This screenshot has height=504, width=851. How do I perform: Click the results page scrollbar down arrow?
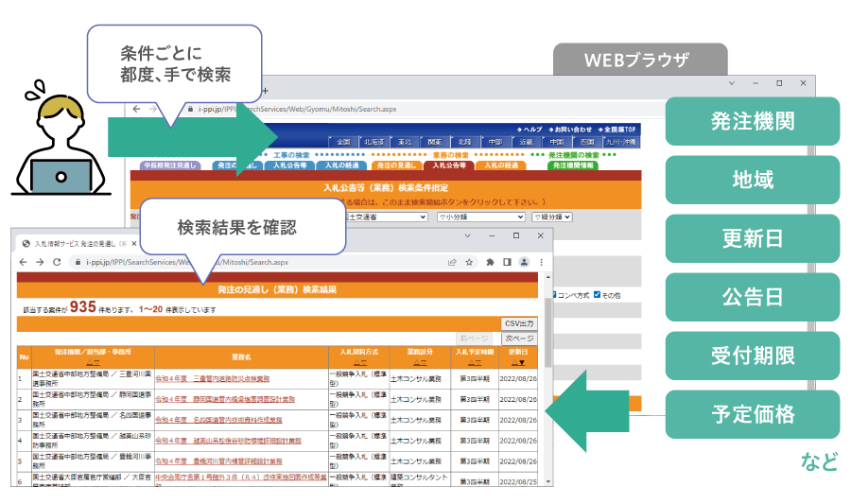click(x=547, y=481)
